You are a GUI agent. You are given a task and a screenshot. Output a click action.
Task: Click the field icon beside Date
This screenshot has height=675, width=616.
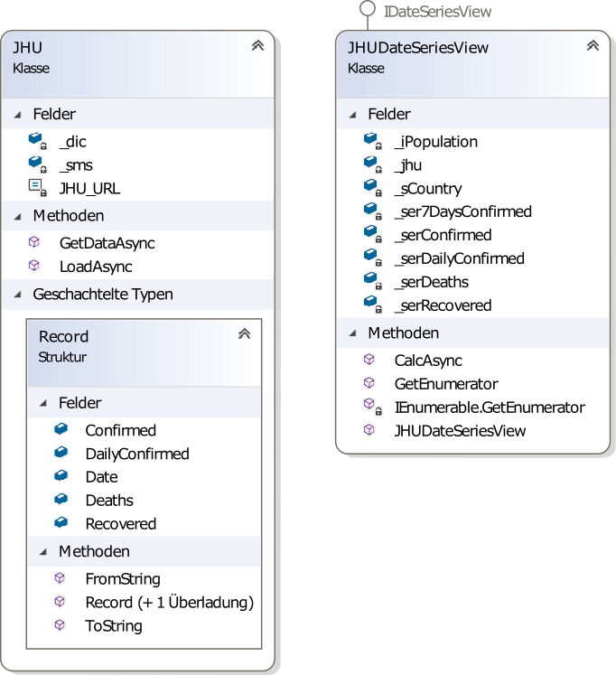[61, 475]
